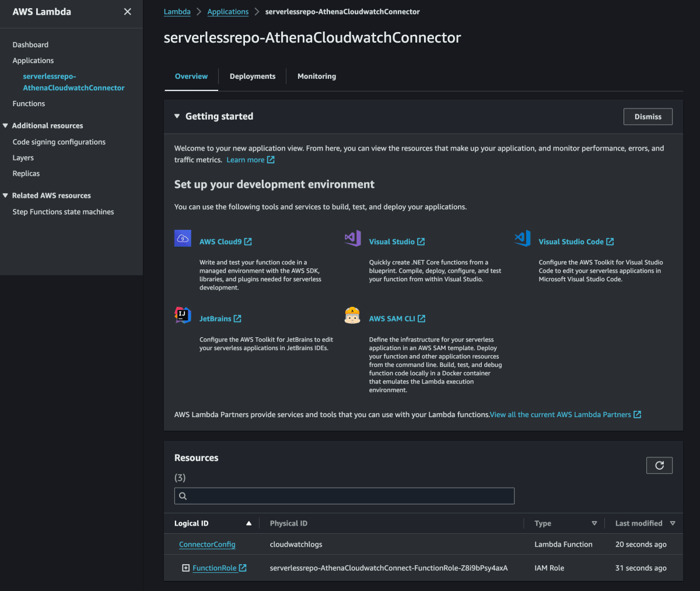Click external link icon after Lambda Partners link
Image resolution: width=700 pixels, height=591 pixels.
[x=638, y=415]
